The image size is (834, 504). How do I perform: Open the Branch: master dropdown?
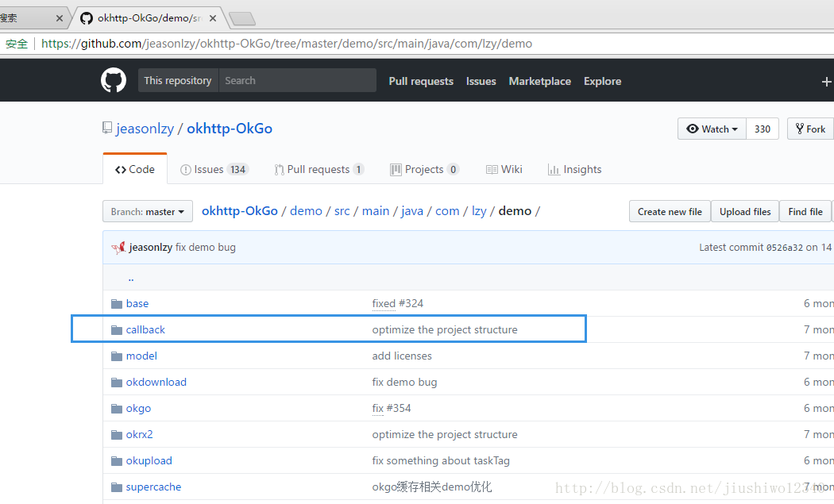point(147,212)
